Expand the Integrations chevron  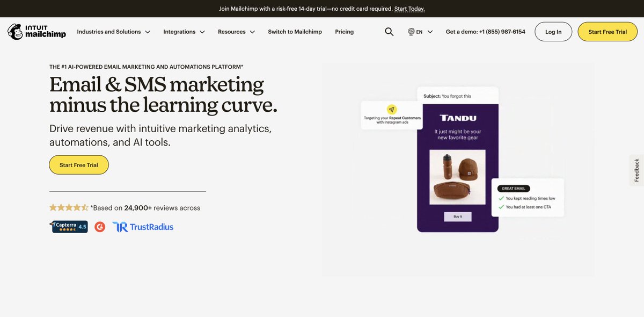202,32
